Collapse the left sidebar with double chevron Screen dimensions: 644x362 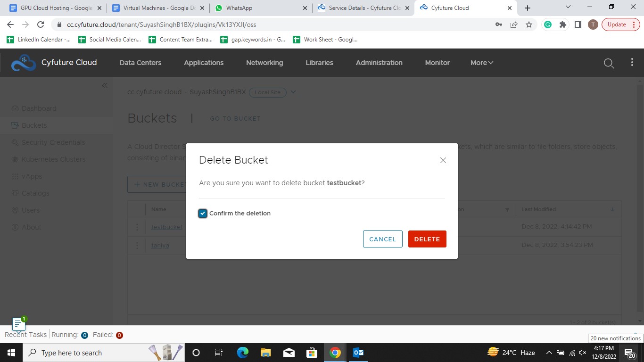coord(105,85)
